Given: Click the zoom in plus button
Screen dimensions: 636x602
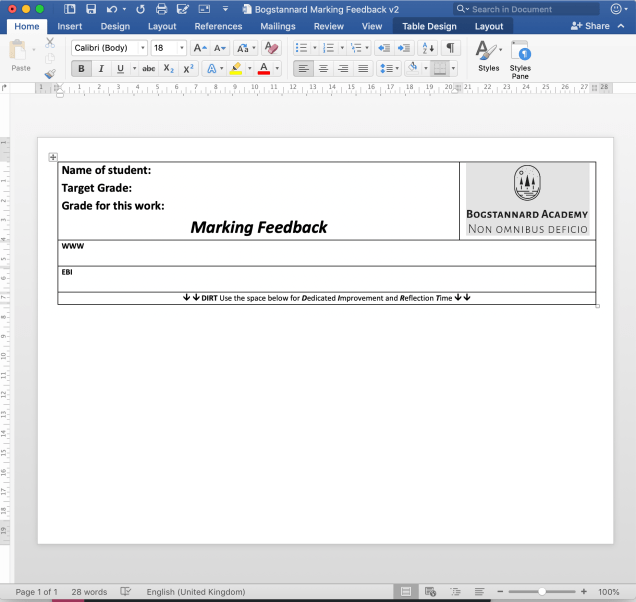Looking at the screenshot, I should pyautogui.click(x=584, y=591).
